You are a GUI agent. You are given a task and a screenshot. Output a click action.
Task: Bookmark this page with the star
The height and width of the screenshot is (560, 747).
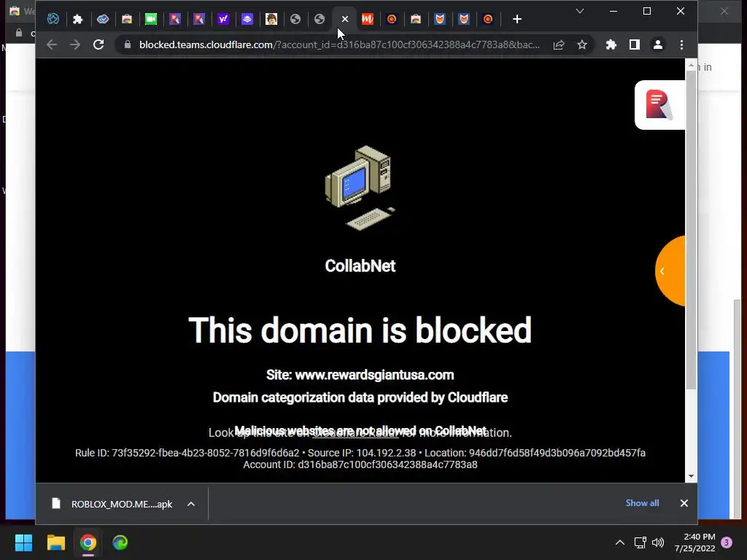tap(581, 44)
